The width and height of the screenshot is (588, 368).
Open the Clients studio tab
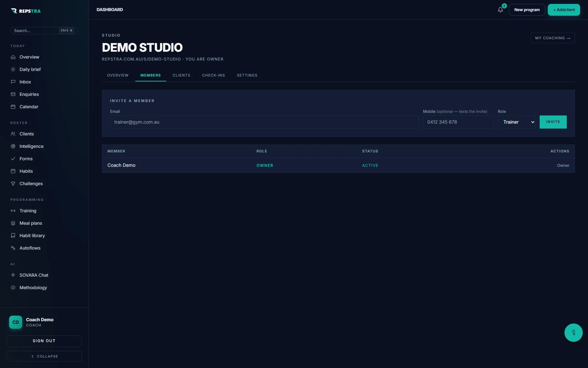182,75
